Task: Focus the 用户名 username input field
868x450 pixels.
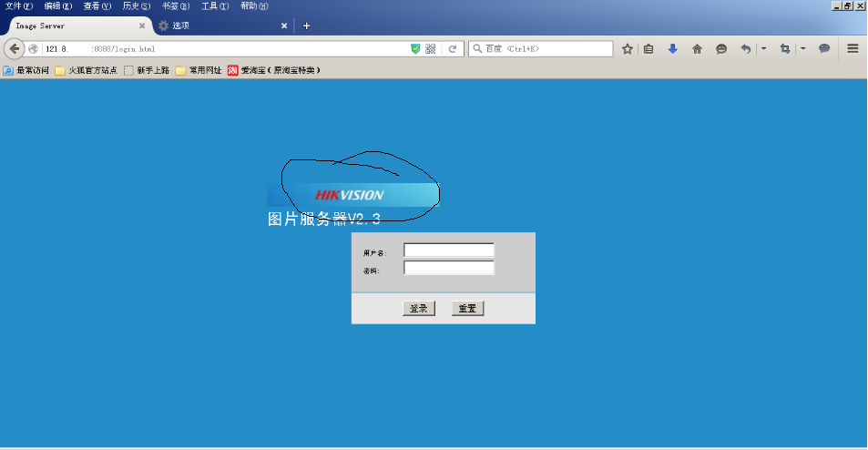Action: click(448, 251)
